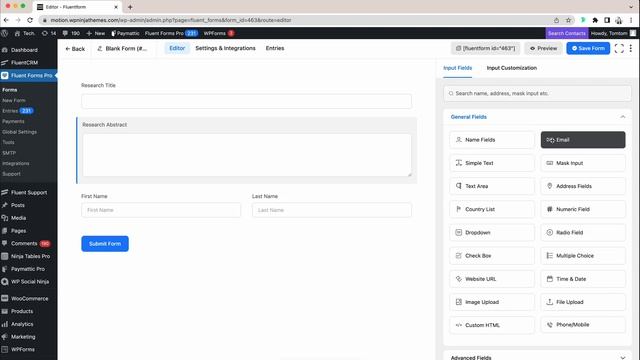This screenshot has width=640, height=360.
Task: Add Name Fields to the form
Action: [492, 140]
